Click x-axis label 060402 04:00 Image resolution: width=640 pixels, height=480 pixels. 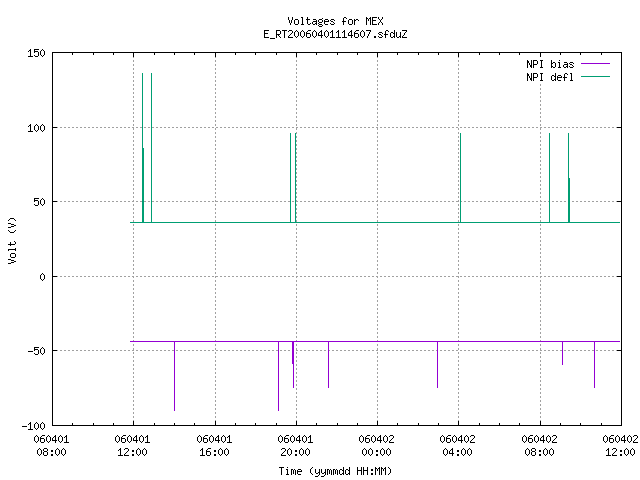pos(457,446)
